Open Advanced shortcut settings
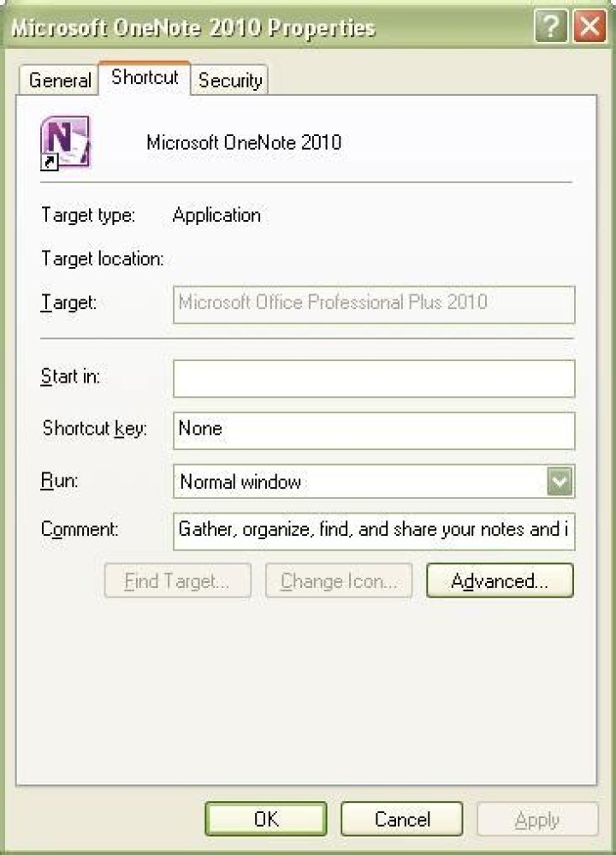The height and width of the screenshot is (855, 616). click(x=500, y=581)
